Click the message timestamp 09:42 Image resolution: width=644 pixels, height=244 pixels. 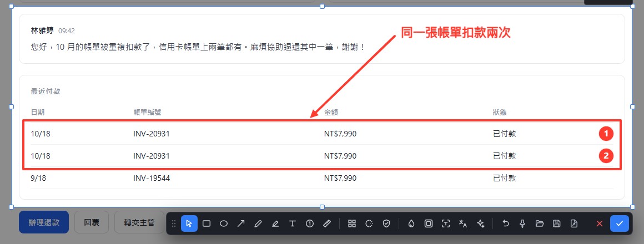[67, 31]
